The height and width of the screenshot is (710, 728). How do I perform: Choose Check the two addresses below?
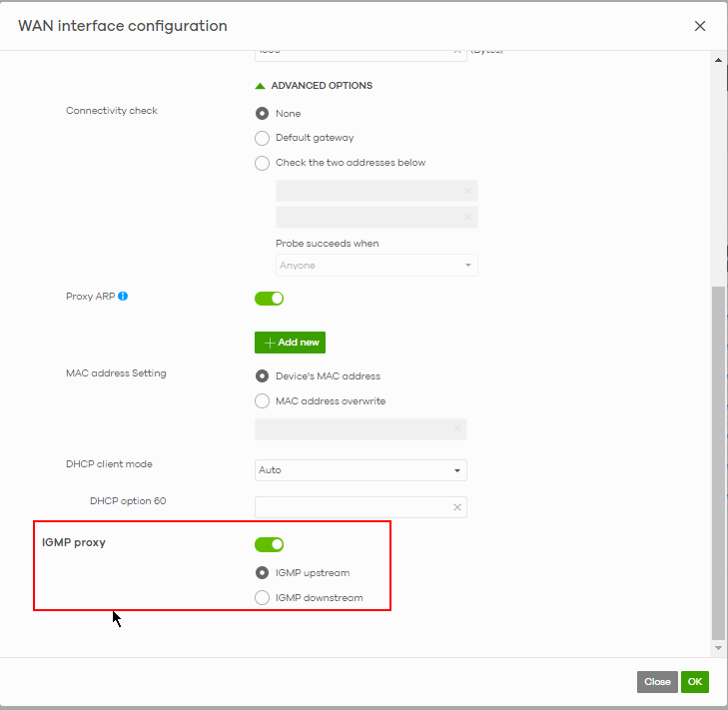pos(263,163)
